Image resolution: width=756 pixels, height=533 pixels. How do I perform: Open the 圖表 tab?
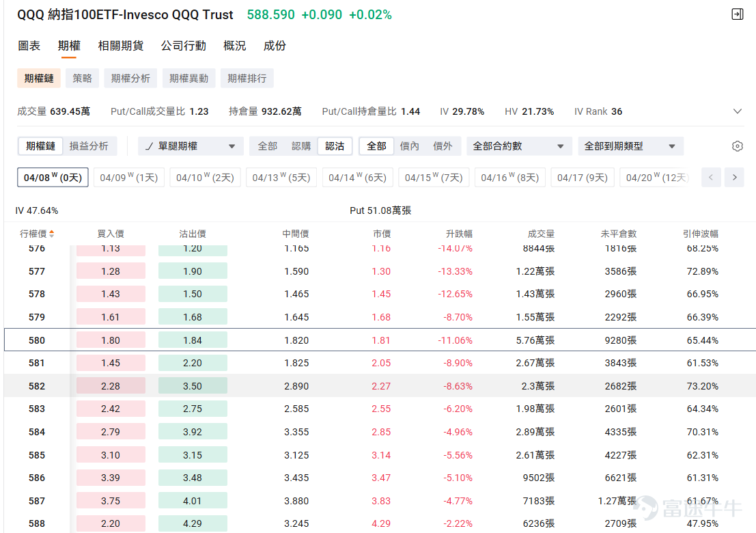(29, 46)
